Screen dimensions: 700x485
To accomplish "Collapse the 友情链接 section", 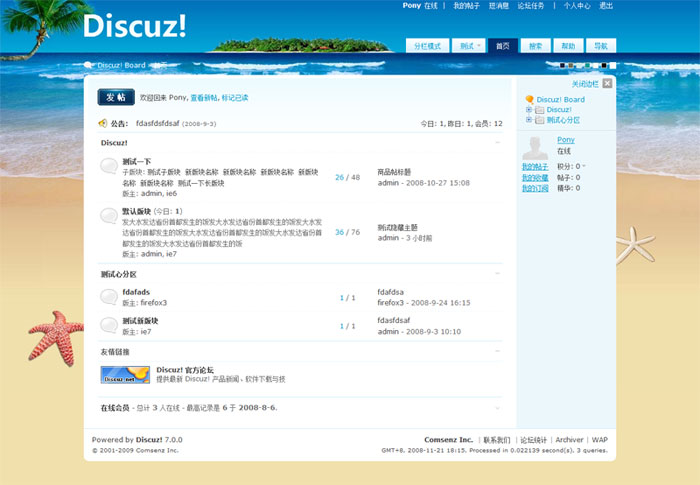I will coord(498,351).
